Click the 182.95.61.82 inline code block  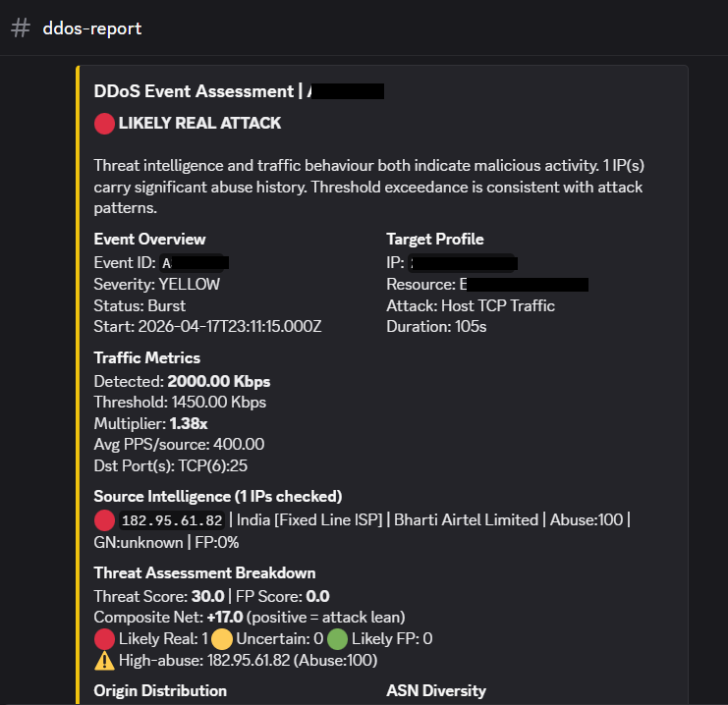pyautogui.click(x=172, y=520)
